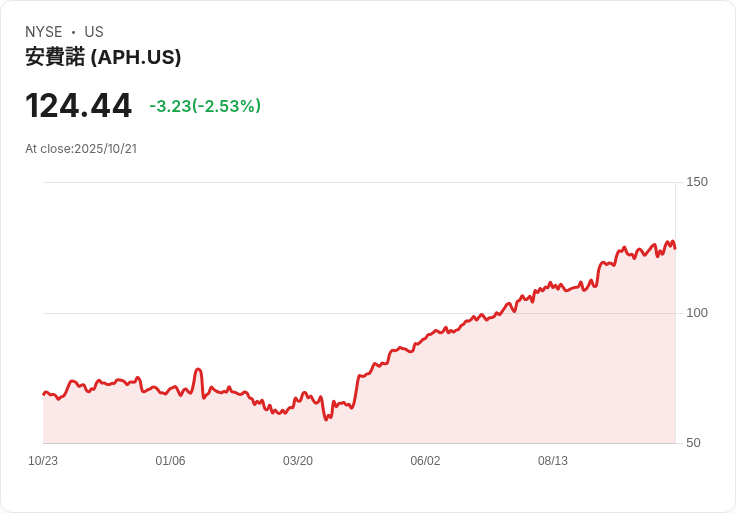Click the 100 y-axis label
Screen dimensions: 736x513
[x=697, y=313]
